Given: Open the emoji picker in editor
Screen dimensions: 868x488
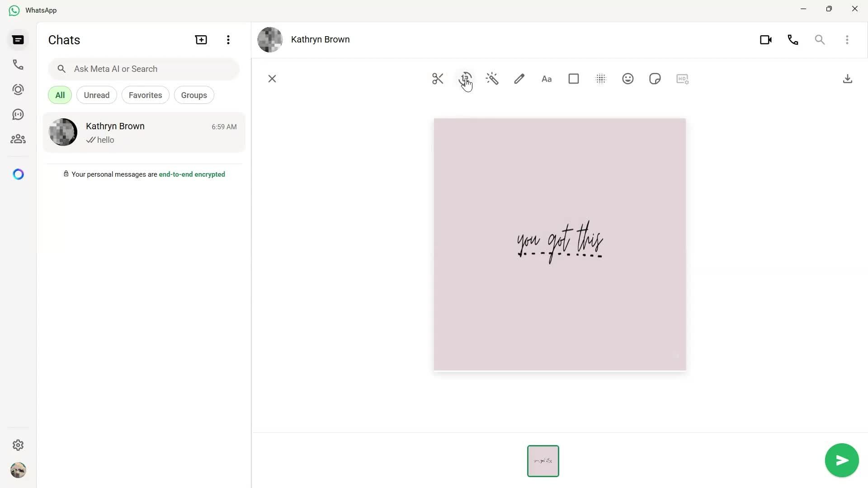Looking at the screenshot, I should (628, 79).
